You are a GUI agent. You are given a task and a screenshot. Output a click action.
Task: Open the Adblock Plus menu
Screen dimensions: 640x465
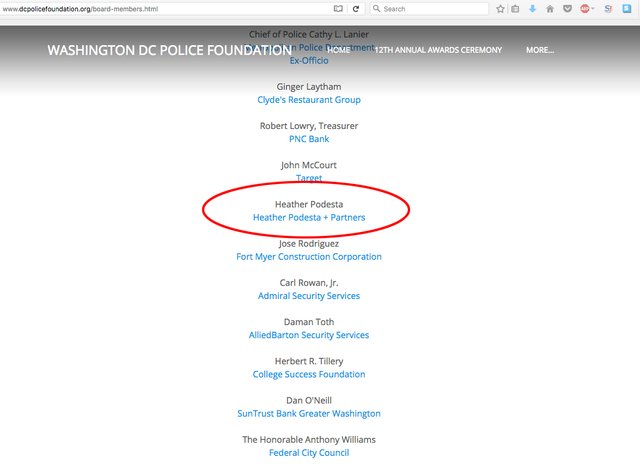(x=585, y=9)
